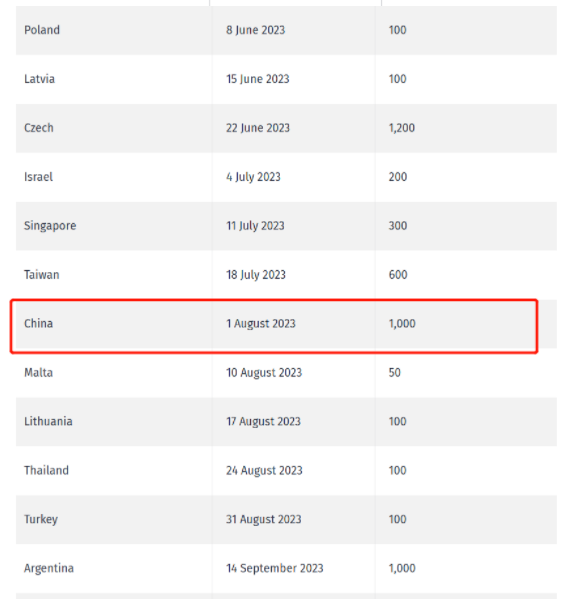Screen dimensions: 572x599
Task: Select the 1,200 value for Czech
Action: click(x=402, y=128)
